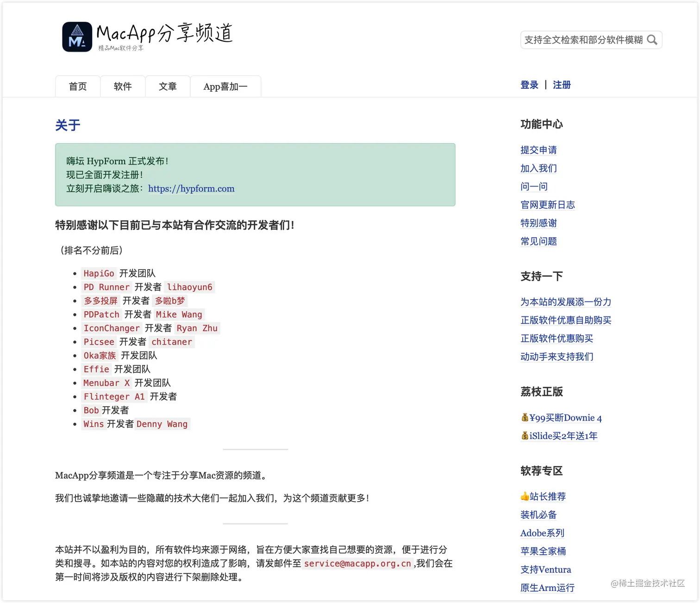Open the Adobe系列 link
Image resolution: width=700 pixels, height=603 pixels.
(542, 533)
